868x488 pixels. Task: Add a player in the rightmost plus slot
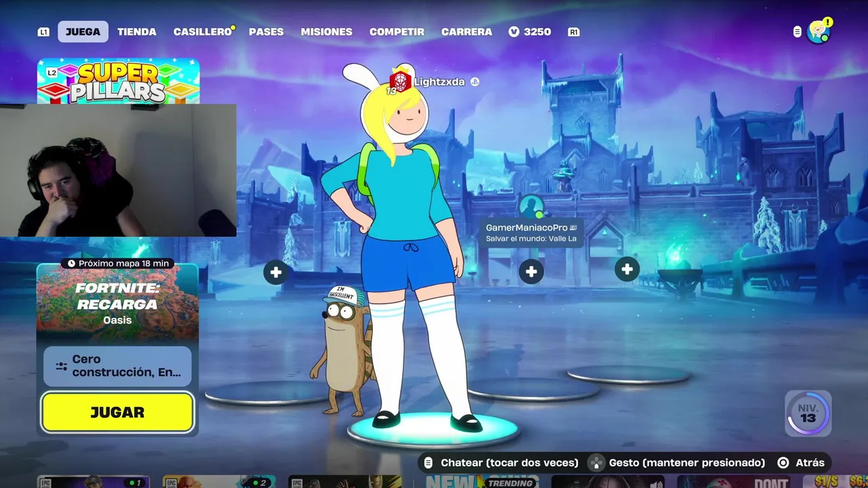coord(627,270)
